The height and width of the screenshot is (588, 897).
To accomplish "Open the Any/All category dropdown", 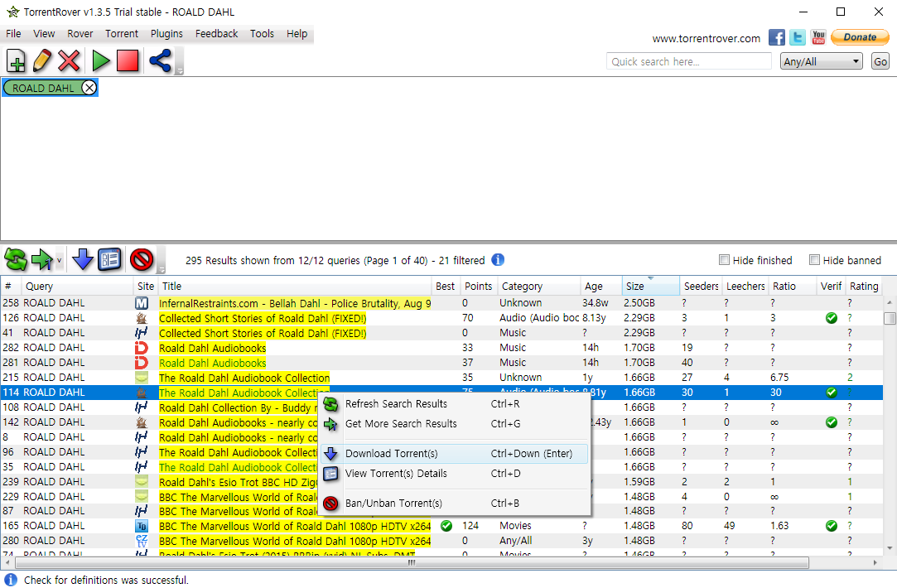I will point(821,61).
